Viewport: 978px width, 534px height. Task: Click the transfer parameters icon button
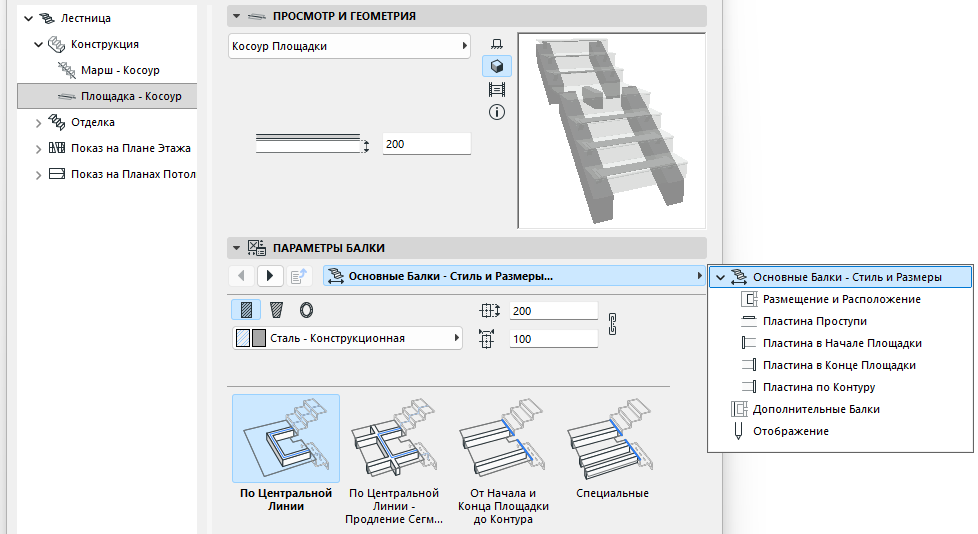click(x=299, y=276)
